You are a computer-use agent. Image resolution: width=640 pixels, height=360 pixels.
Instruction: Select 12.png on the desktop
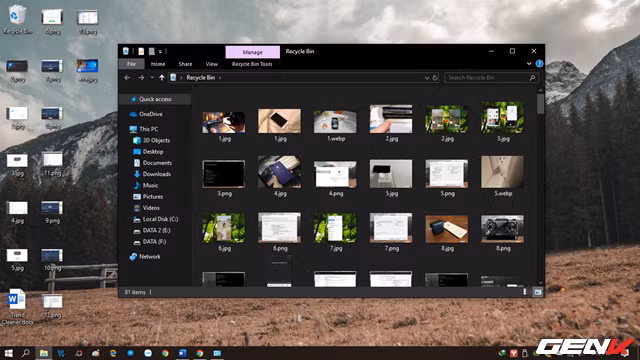(52, 307)
